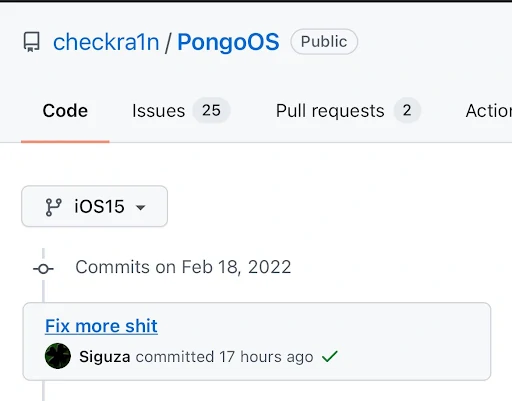
Task: Click the Pull requests counter badge showing 2
Action: coord(407,110)
